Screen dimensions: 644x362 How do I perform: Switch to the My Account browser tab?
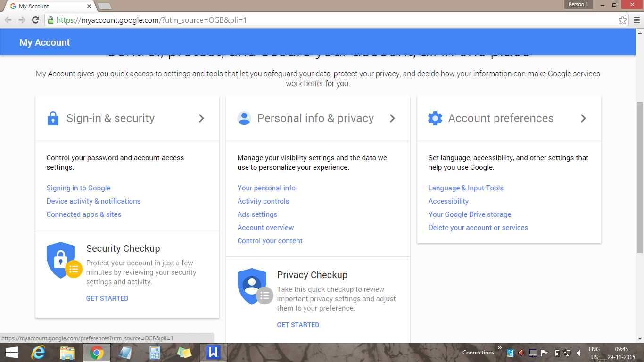tap(48, 6)
